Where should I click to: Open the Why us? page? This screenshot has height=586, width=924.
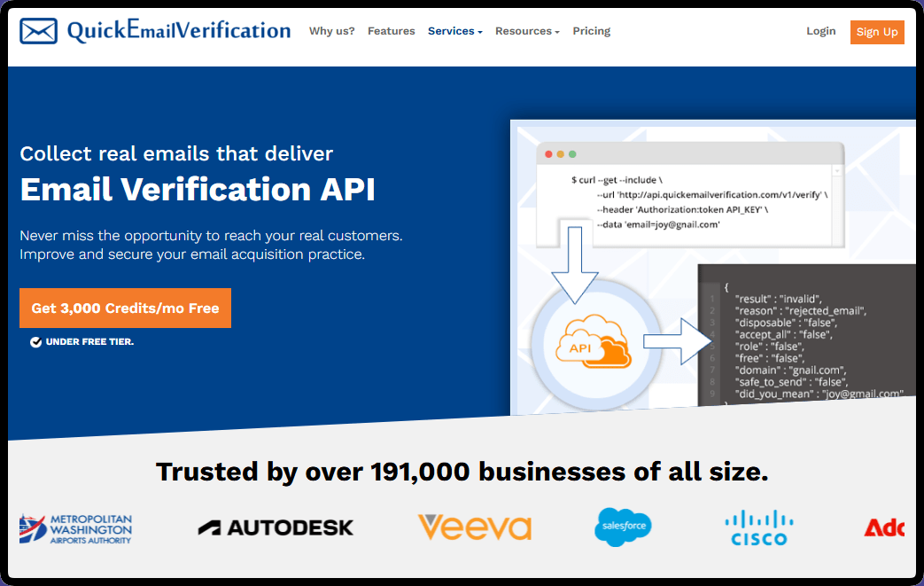331,31
